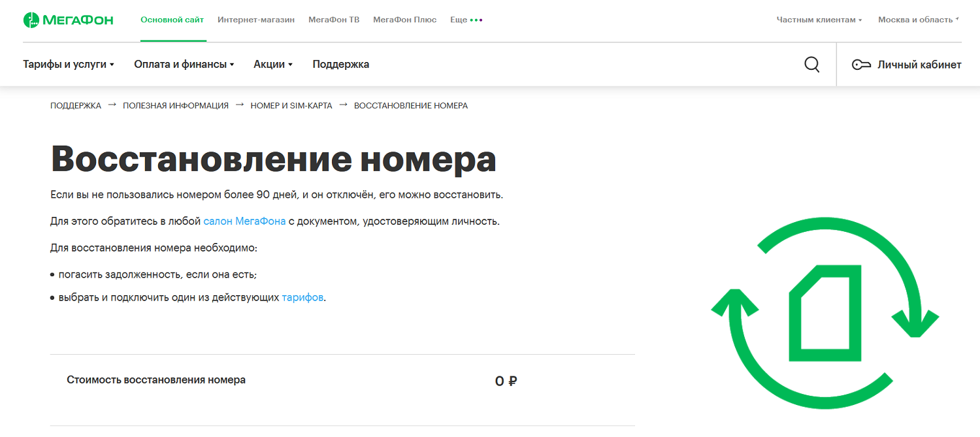Click the ВОССТАНОВЛЕНИЕ НОМЕРА breadcrumb

pos(411,105)
